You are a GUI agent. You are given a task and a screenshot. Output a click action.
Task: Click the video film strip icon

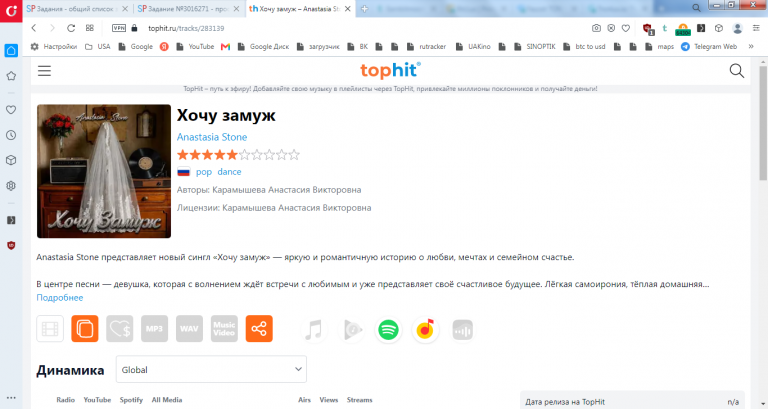click(x=50, y=329)
